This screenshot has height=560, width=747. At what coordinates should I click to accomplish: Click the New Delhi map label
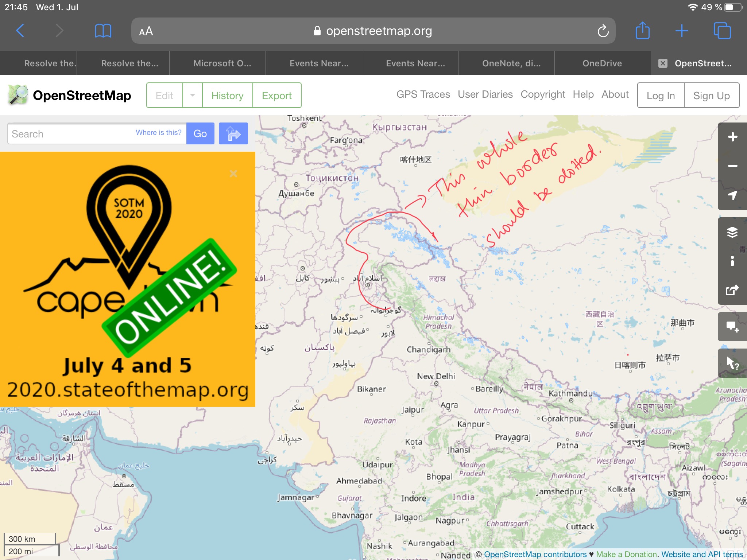click(436, 376)
